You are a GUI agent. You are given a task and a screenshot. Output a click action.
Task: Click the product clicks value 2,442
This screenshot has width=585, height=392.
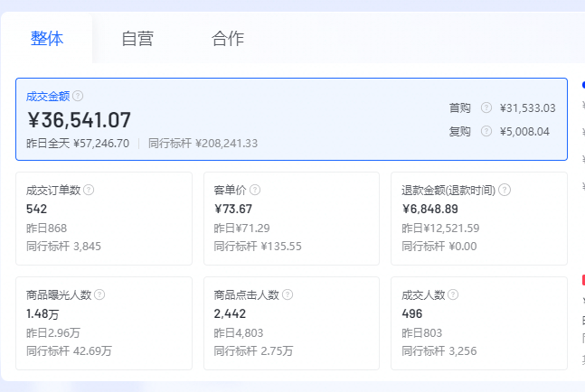click(230, 313)
